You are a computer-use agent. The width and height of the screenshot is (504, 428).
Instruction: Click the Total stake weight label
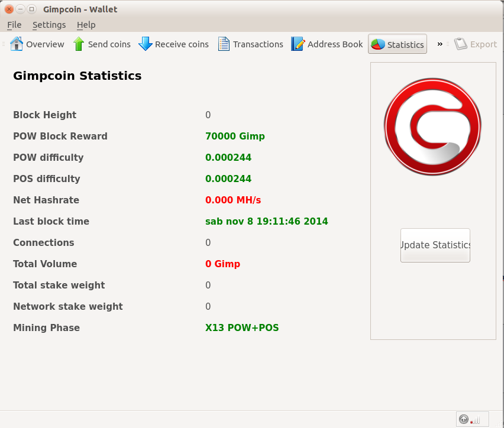coord(59,285)
